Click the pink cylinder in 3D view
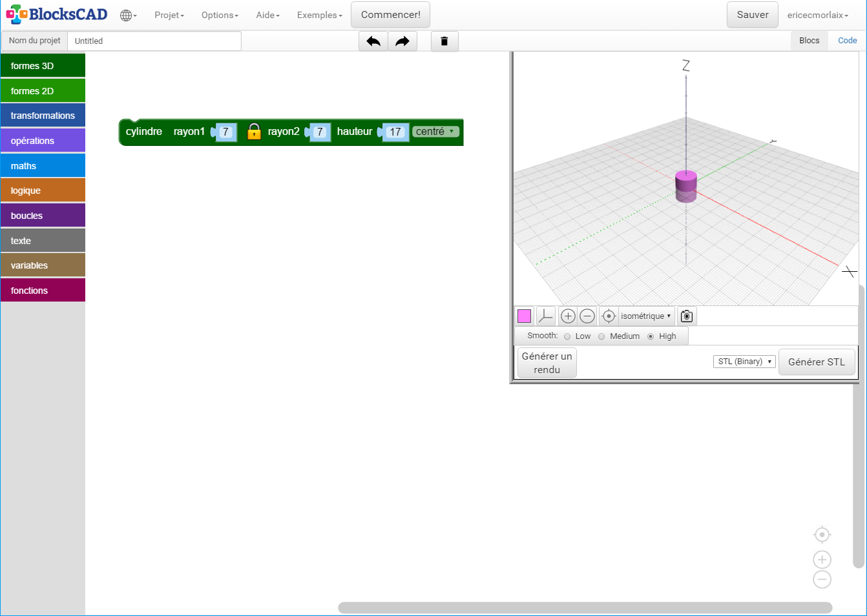The width and height of the screenshot is (867, 616). tap(686, 186)
